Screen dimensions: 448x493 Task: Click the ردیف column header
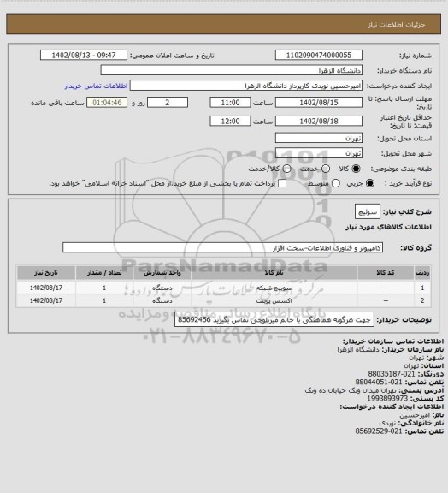tap(422, 272)
